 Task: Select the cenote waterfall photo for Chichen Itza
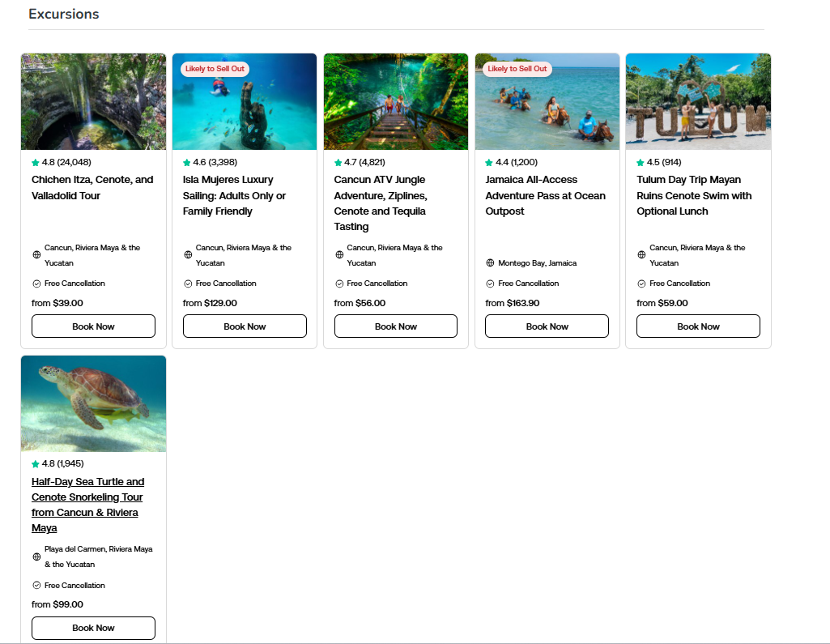[93, 102]
